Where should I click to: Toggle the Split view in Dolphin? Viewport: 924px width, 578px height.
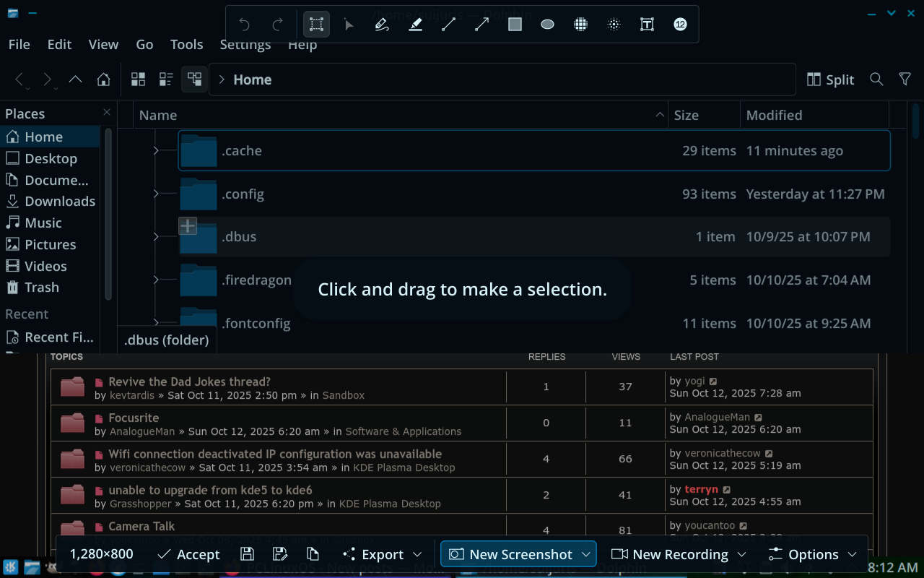[830, 79]
